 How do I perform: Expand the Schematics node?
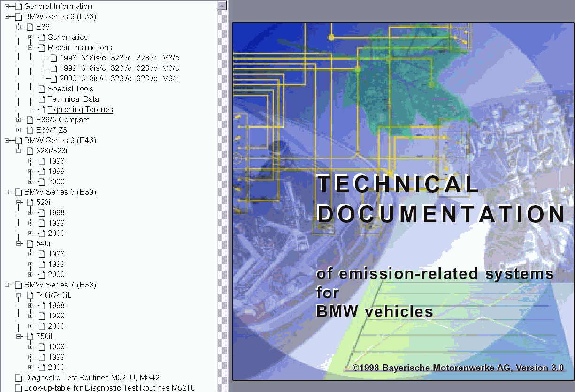point(30,37)
